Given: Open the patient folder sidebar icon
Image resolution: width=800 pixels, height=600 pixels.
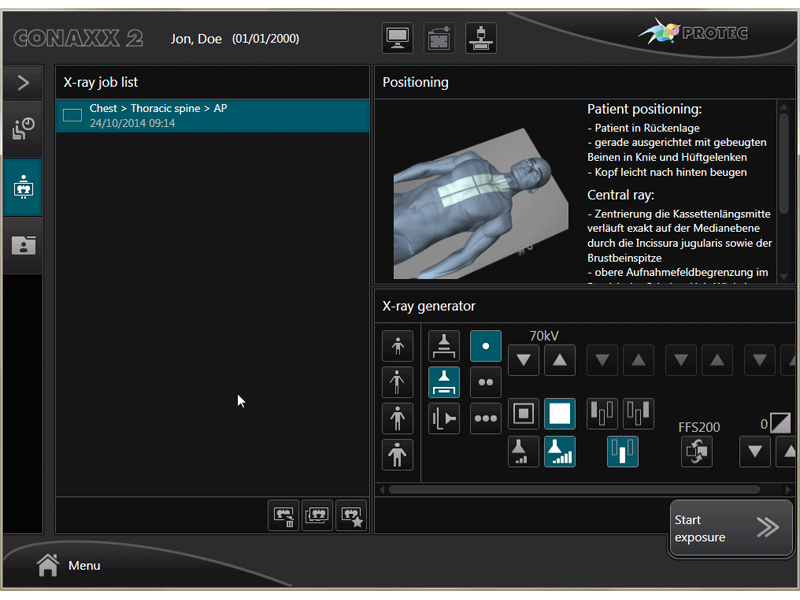Looking at the screenshot, I should [x=22, y=245].
